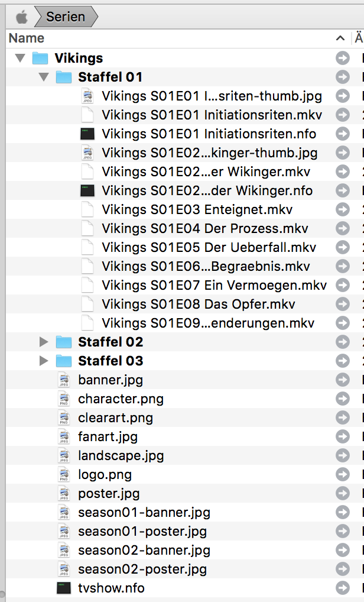
Task: Select the fanart.jpg file
Action: [108, 436]
